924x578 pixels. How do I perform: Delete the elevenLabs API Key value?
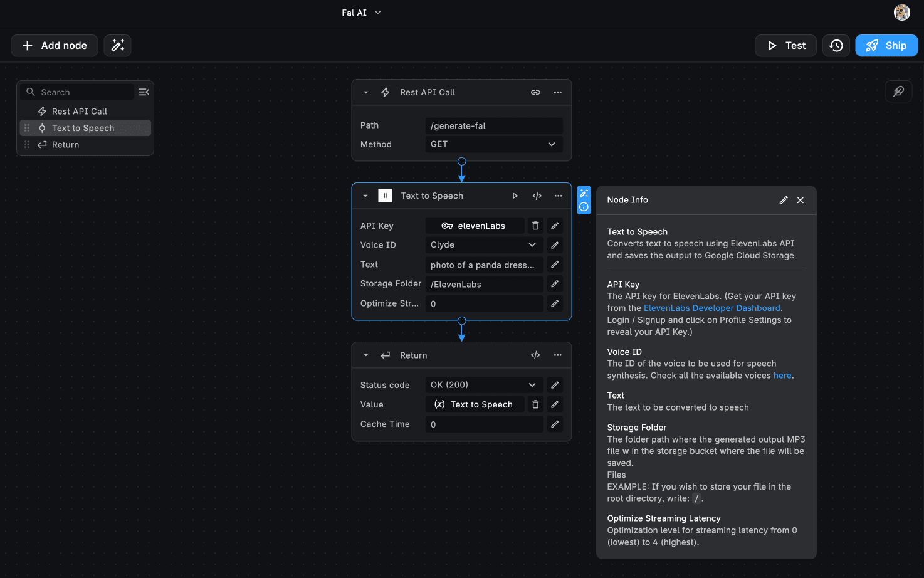pos(535,226)
